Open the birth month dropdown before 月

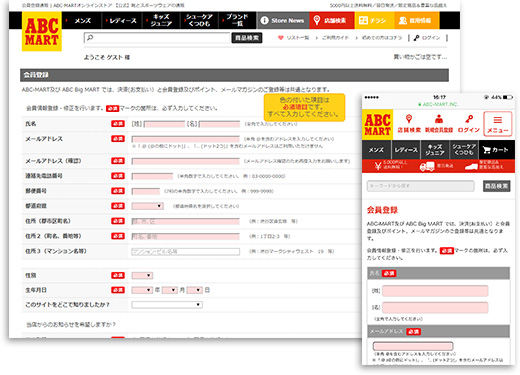click(x=169, y=290)
